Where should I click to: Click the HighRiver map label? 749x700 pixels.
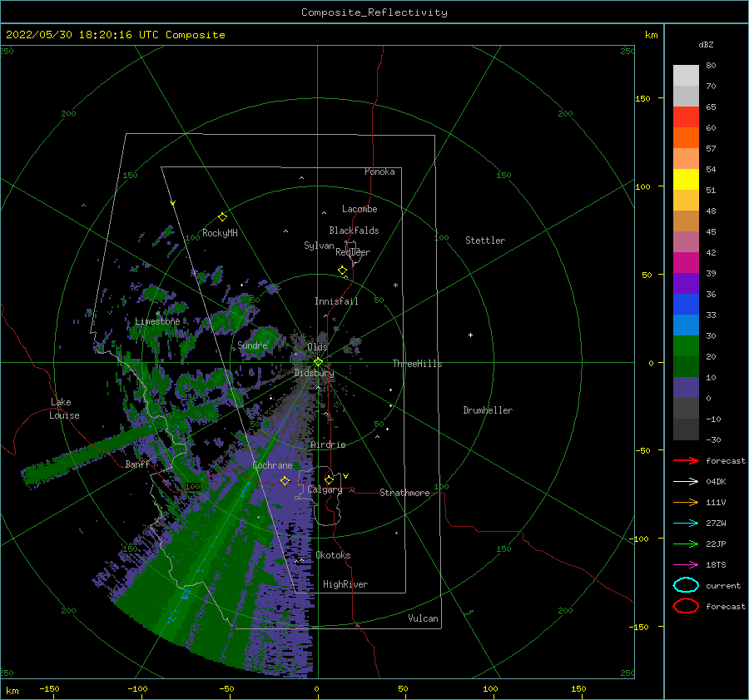pos(345,584)
